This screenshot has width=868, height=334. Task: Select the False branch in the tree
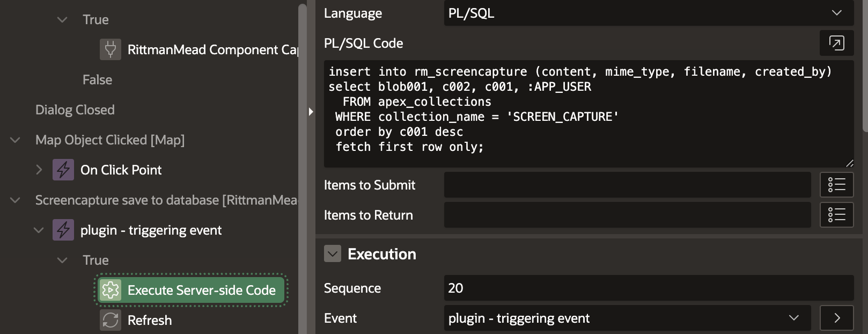point(97,79)
